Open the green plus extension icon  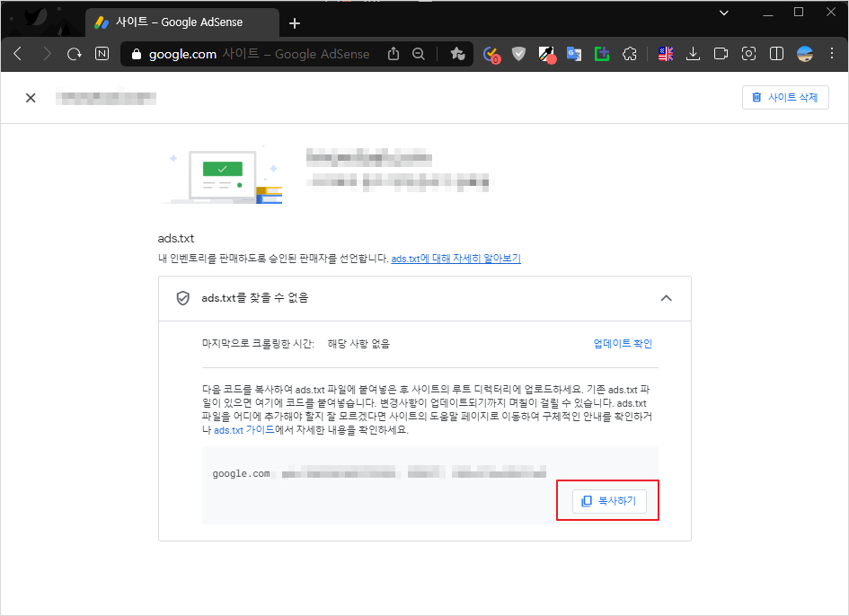(602, 54)
